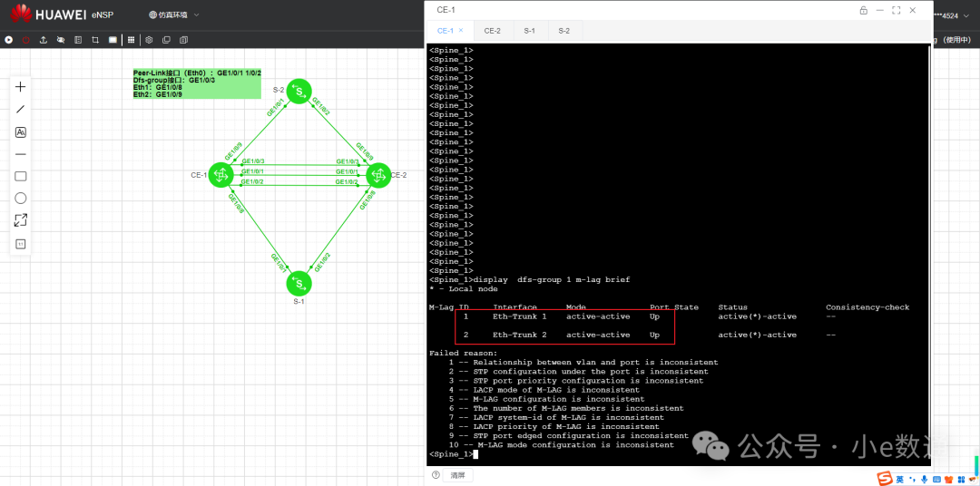The height and width of the screenshot is (486, 980).
Task: Click the 'Failed reason:' text line
Action: (463, 353)
